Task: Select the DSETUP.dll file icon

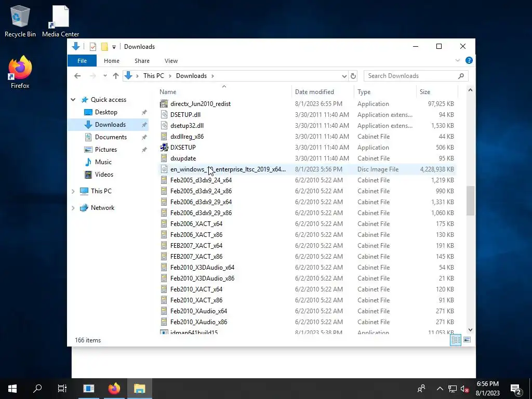Action: click(164, 115)
